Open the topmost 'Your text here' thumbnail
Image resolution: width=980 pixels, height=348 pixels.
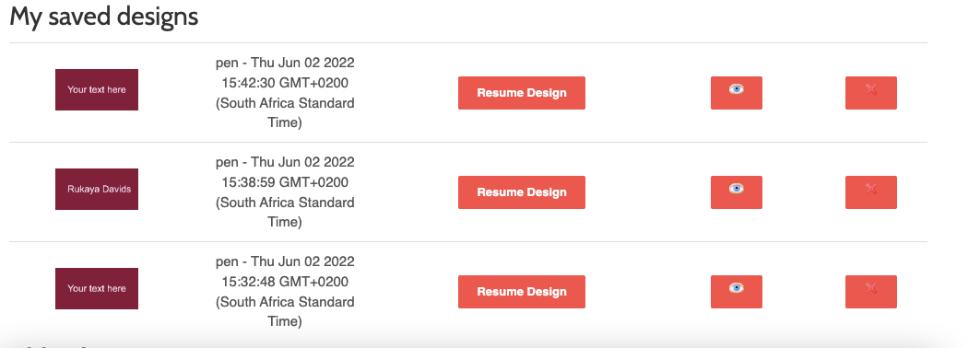click(97, 90)
